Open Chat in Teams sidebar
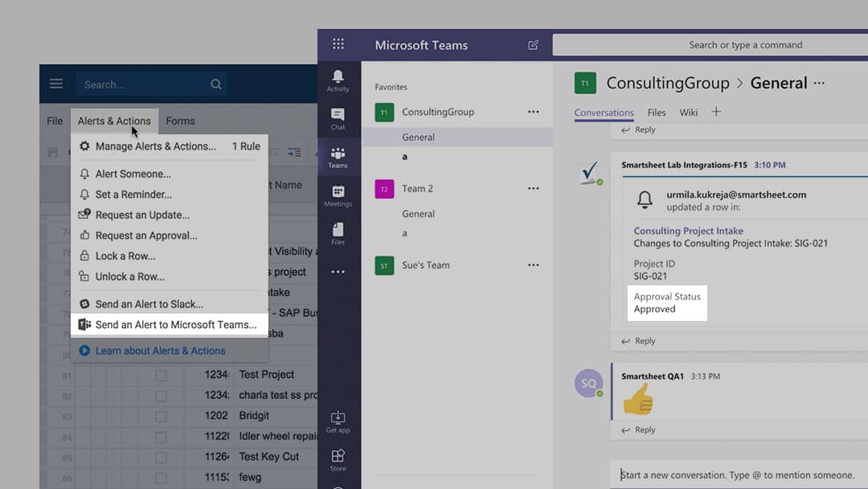 [338, 119]
